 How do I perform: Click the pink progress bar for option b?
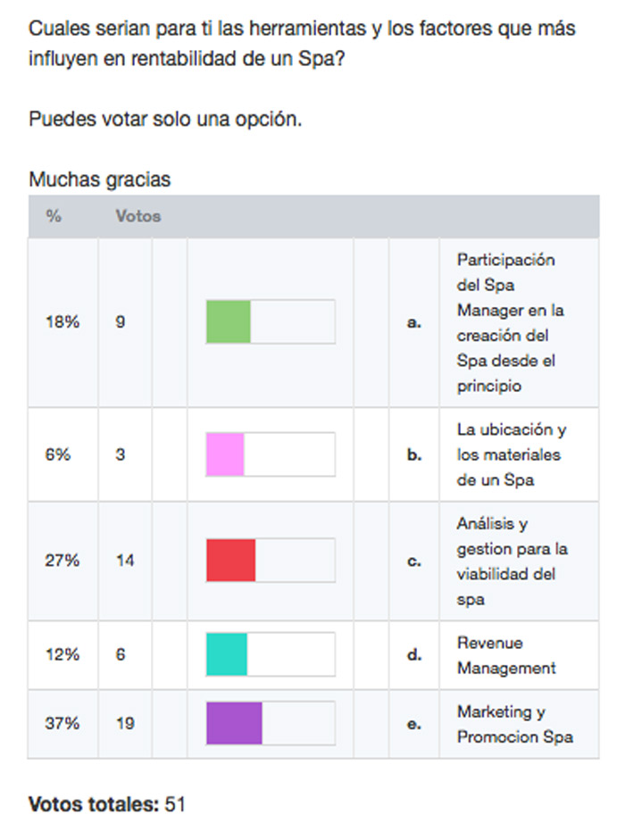click(271, 454)
